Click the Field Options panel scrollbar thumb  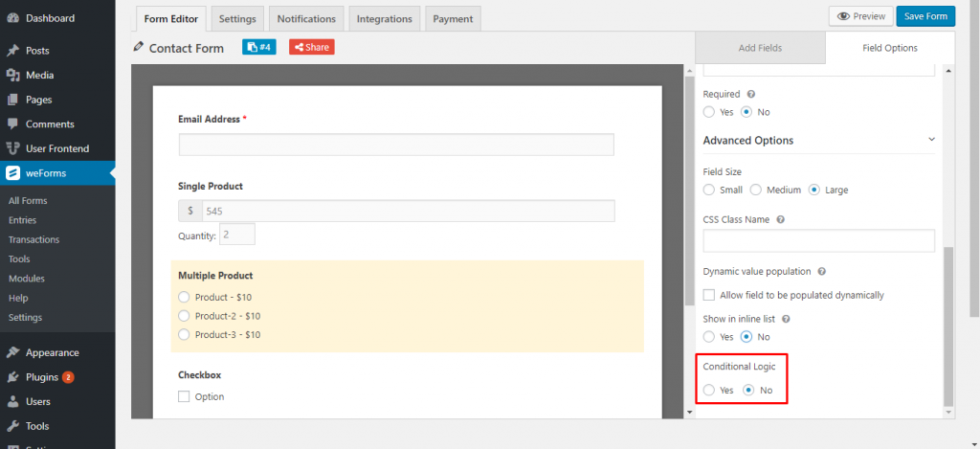pyautogui.click(x=948, y=326)
